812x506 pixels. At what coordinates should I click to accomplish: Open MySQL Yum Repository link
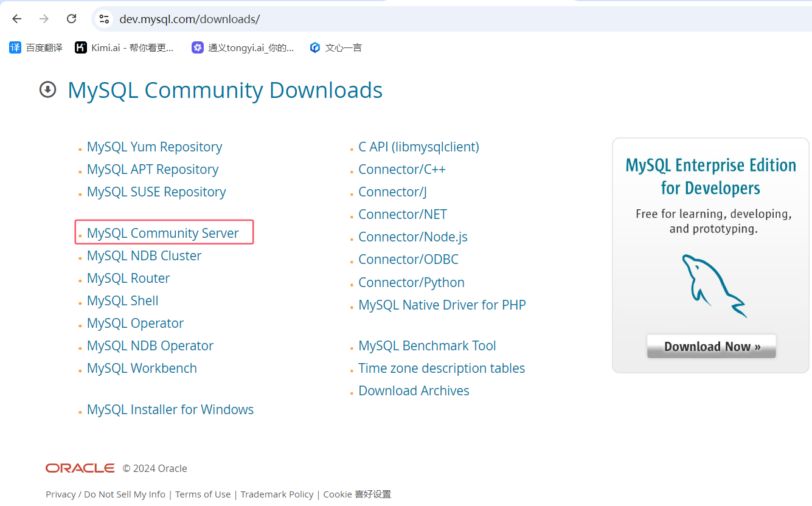tap(154, 147)
